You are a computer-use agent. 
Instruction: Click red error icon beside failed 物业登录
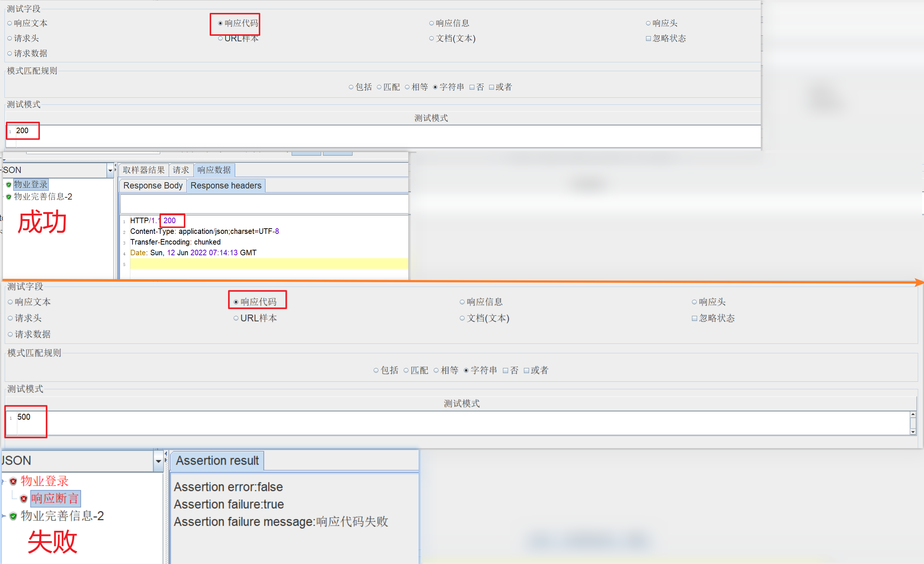(x=13, y=481)
